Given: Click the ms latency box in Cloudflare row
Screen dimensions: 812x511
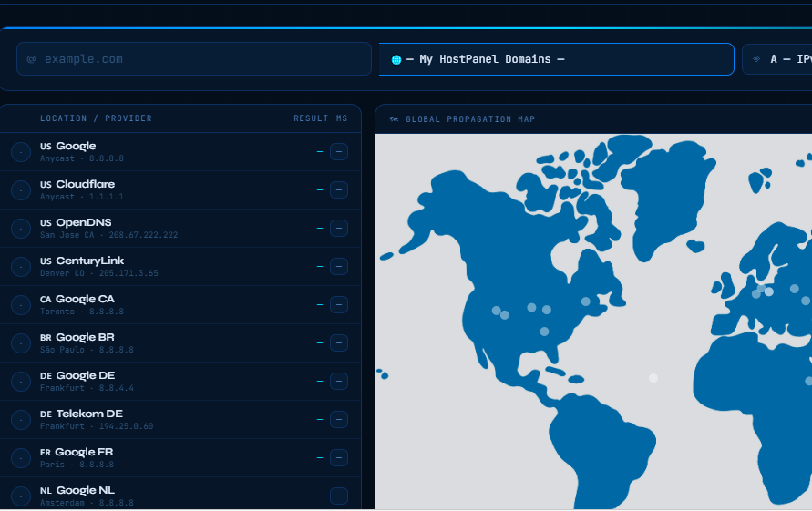Looking at the screenshot, I should click(339, 190).
